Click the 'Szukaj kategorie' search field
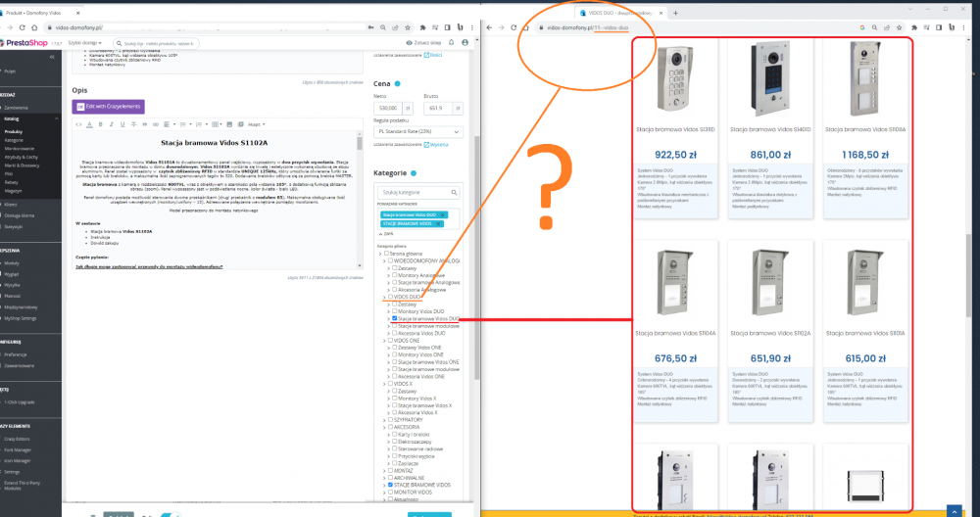Image resolution: width=980 pixels, height=517 pixels. click(418, 192)
